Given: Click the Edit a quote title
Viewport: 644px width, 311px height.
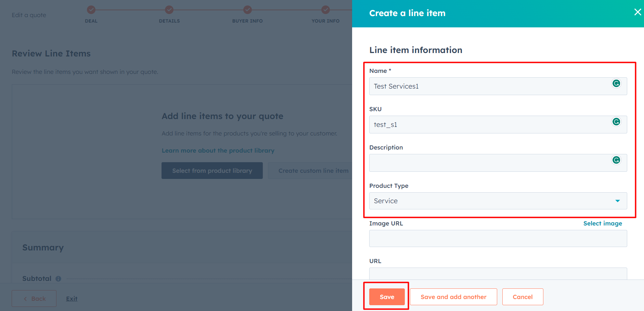Looking at the screenshot, I should pyautogui.click(x=29, y=15).
